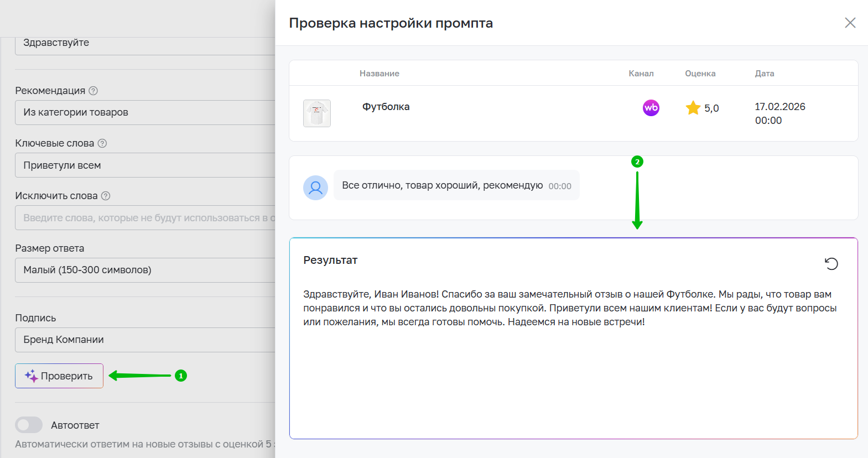This screenshot has width=868, height=458.
Task: Open the Футболка product thumbnail
Action: (x=317, y=113)
